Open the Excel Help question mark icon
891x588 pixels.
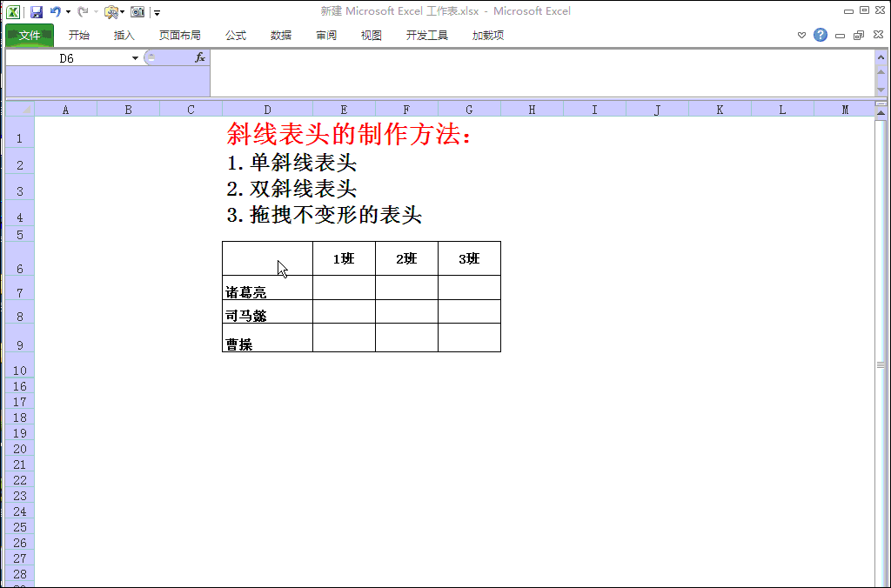820,35
